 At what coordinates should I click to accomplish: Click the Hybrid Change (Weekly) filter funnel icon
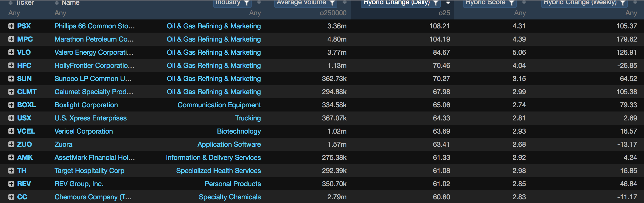[623, 3]
